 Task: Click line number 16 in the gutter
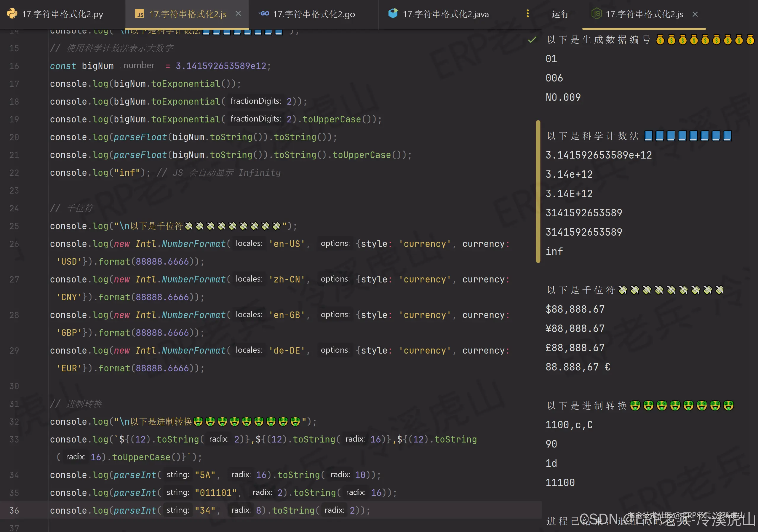pyautogui.click(x=14, y=66)
